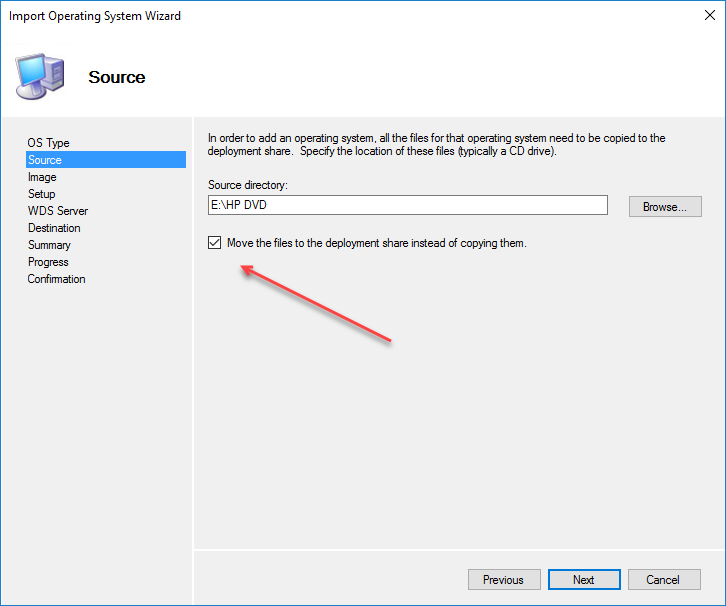The height and width of the screenshot is (606, 726).
Task: Click into the Source directory text field
Action: [x=407, y=206]
